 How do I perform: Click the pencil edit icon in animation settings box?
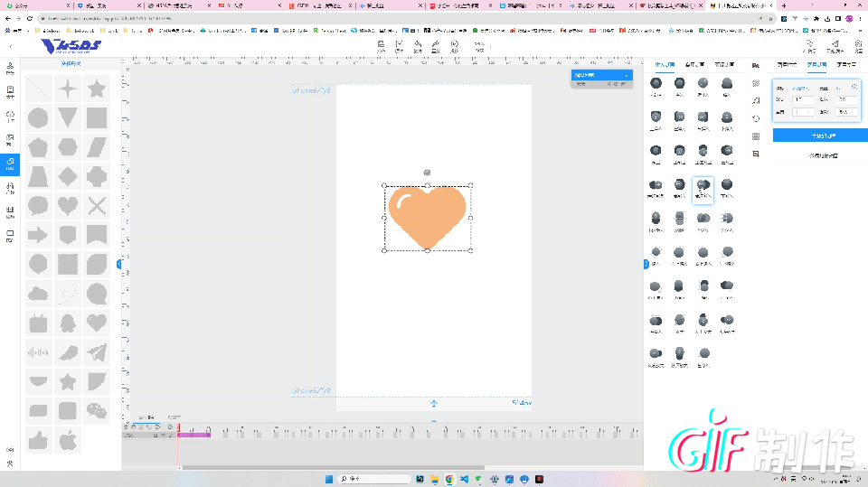(854, 87)
